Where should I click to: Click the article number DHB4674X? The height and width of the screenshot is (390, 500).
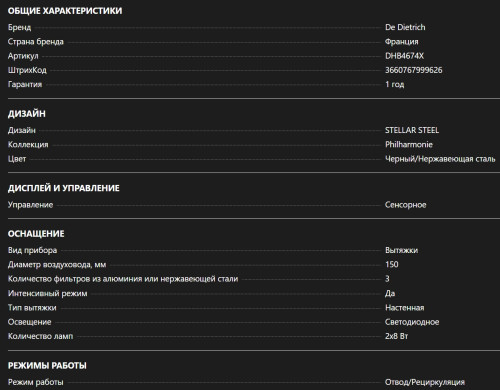coord(404,56)
